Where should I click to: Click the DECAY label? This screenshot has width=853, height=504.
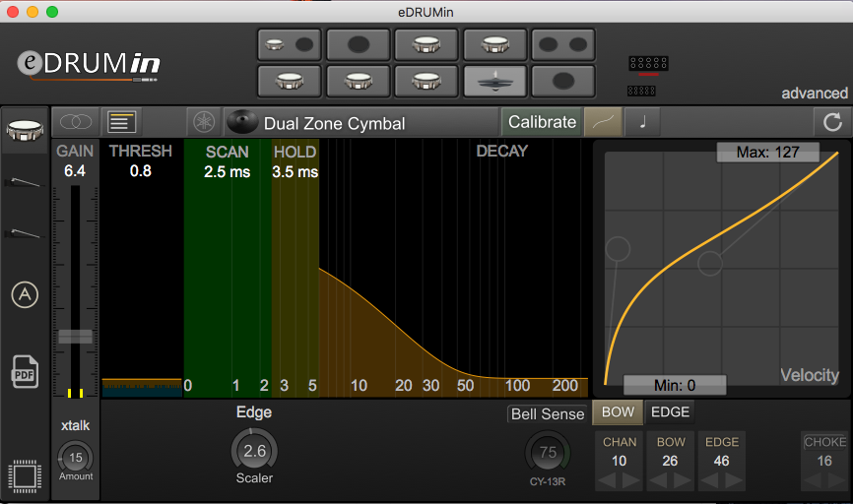click(x=502, y=152)
